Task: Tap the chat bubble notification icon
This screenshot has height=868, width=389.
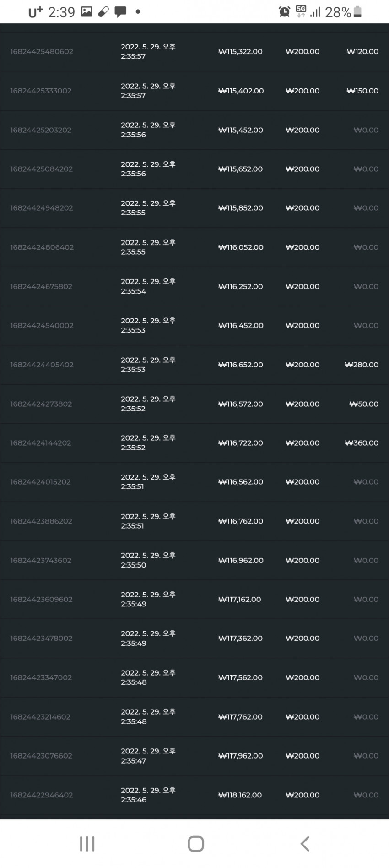Action: click(x=120, y=12)
